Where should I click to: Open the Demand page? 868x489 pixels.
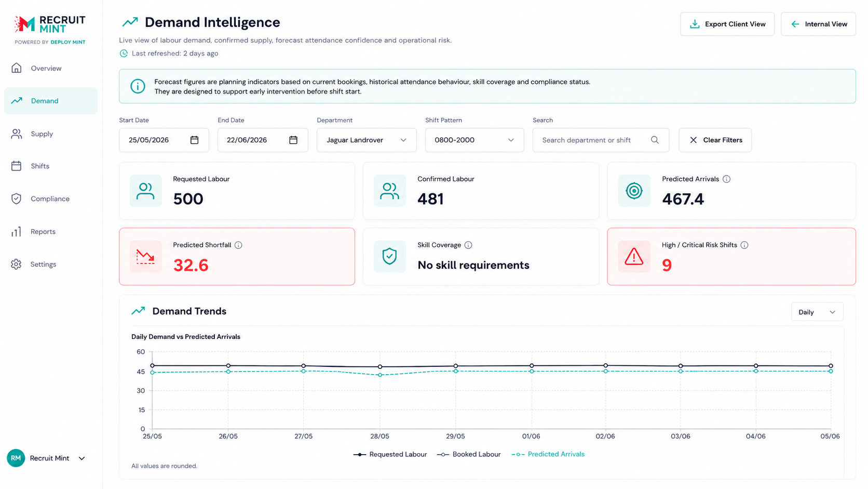[51, 101]
